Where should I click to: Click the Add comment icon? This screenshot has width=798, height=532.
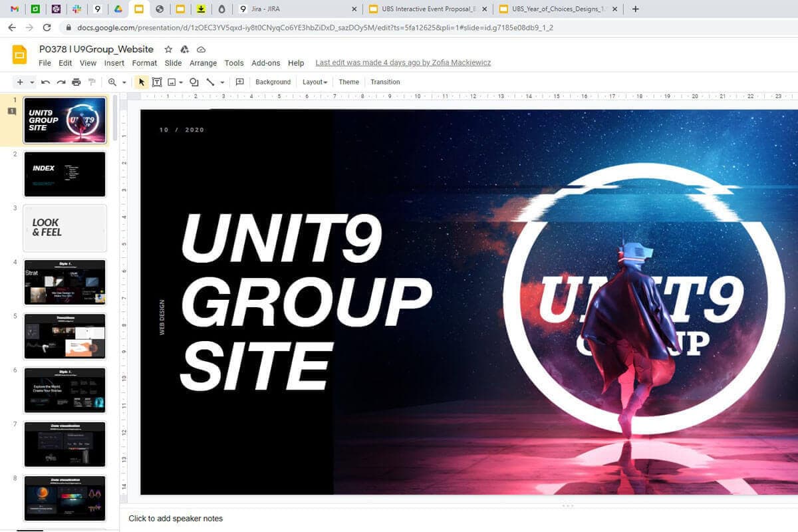coord(240,82)
